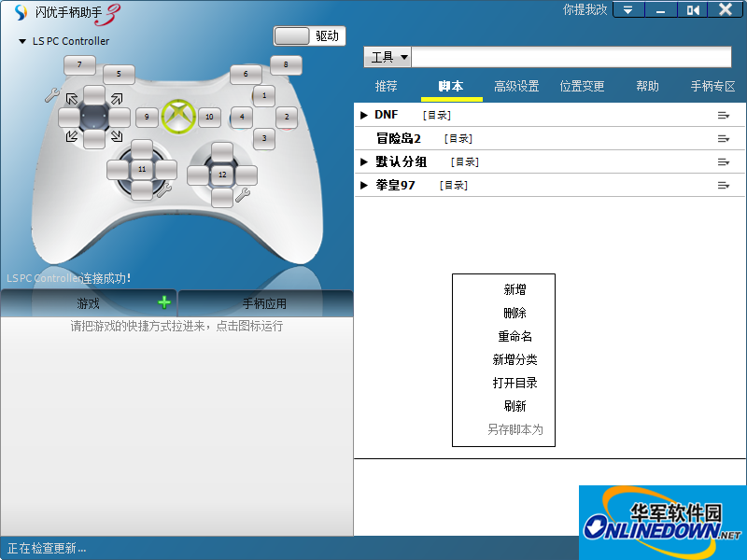
Task: Select 新增分类 in the context menu
Action: 514,359
